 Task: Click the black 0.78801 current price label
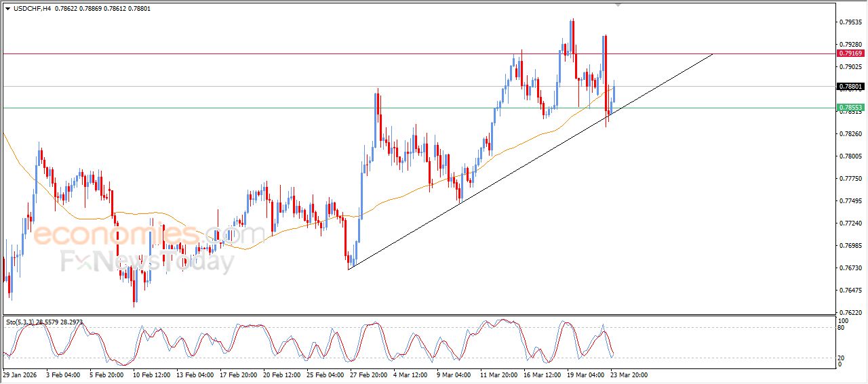[x=850, y=87]
